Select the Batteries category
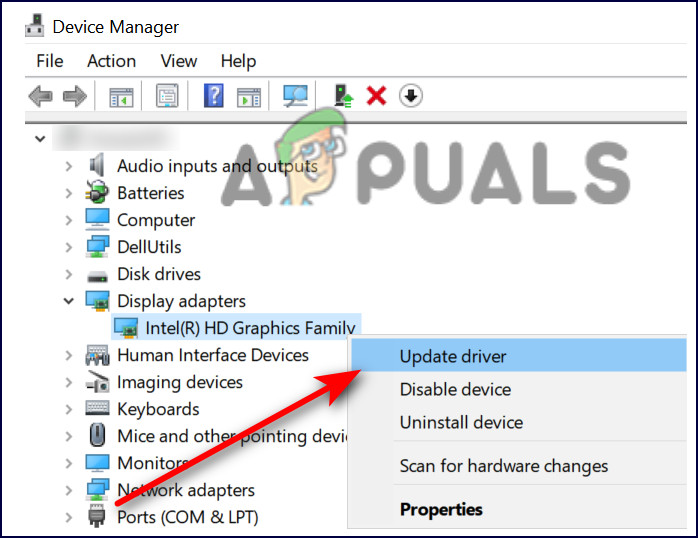The image size is (698, 538). pyautogui.click(x=150, y=193)
